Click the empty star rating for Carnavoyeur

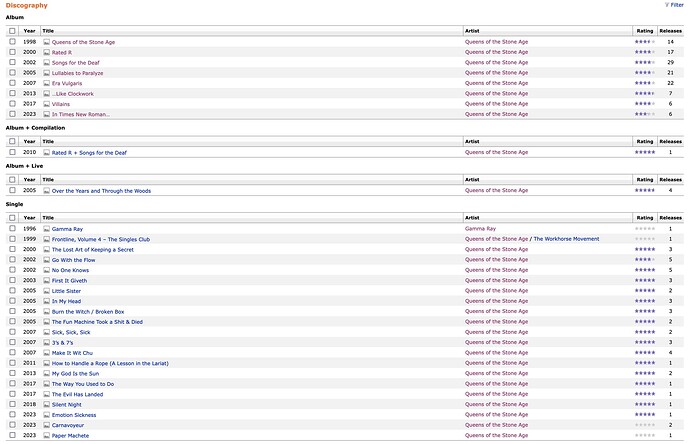pos(645,425)
